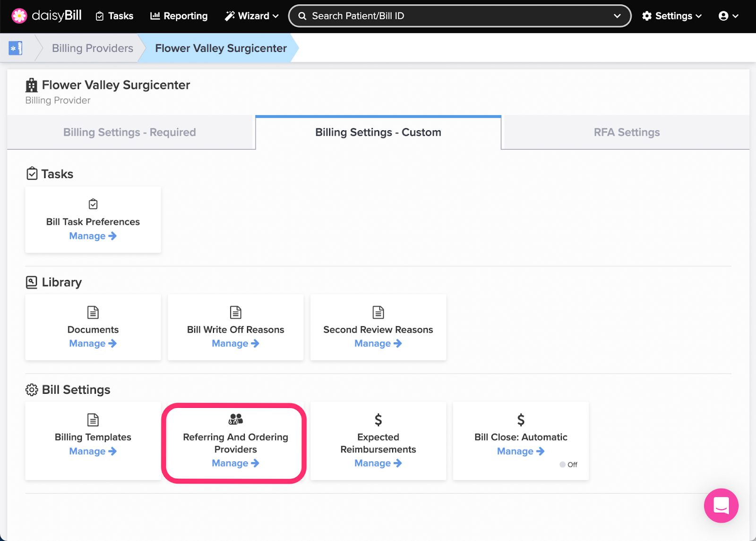Click the home breadcrumb icon
This screenshot has width=756, height=541.
[16, 48]
